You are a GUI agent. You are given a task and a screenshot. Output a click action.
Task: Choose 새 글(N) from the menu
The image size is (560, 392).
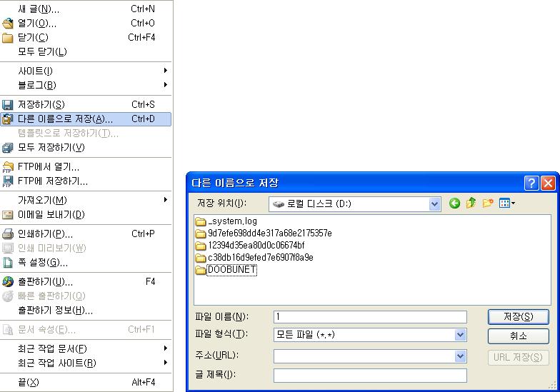pyautogui.click(x=86, y=9)
